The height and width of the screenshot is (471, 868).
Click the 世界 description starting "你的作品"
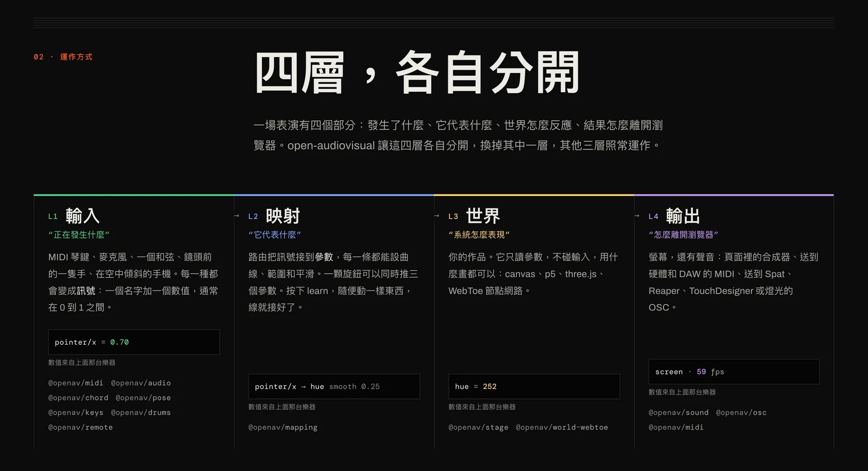534,274
